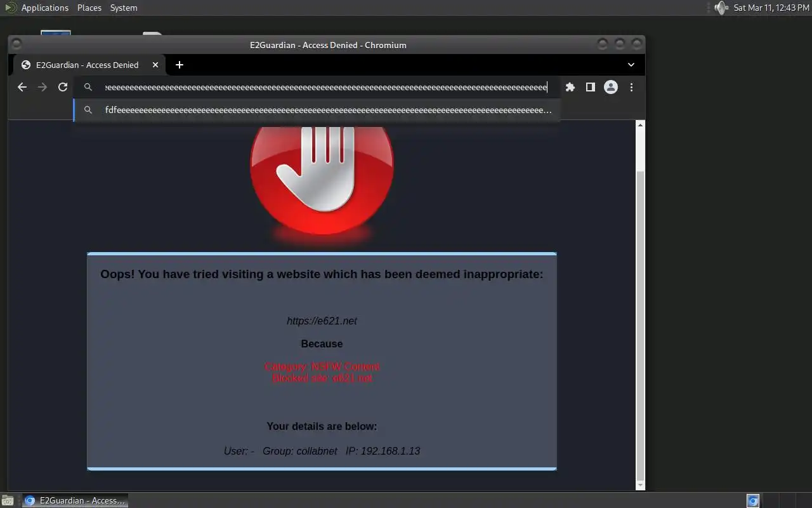The image size is (812, 508).
Task: Click the red 'Category: NSFW Content' text
Action: 322,366
